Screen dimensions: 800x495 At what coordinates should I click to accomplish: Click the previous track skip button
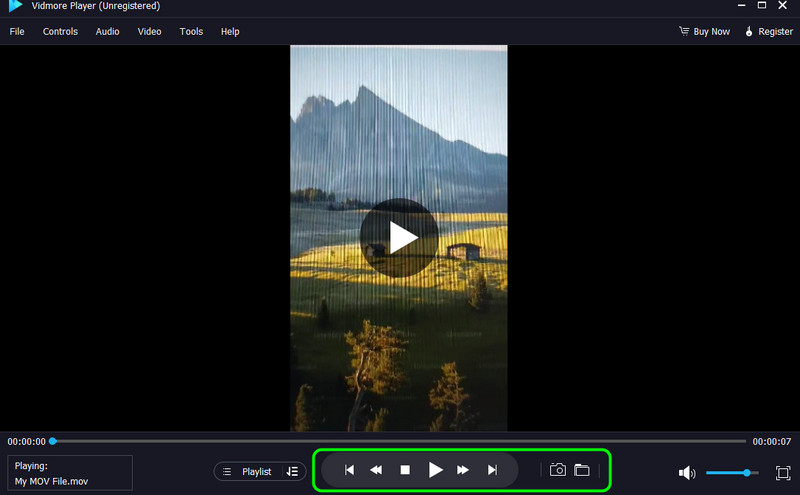tap(349, 470)
